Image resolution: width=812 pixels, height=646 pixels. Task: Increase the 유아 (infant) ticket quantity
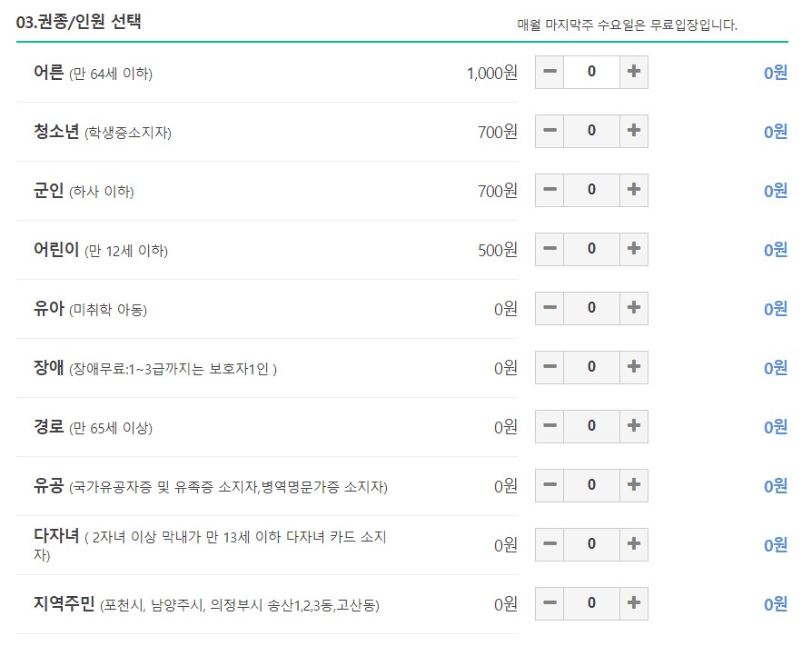636,308
